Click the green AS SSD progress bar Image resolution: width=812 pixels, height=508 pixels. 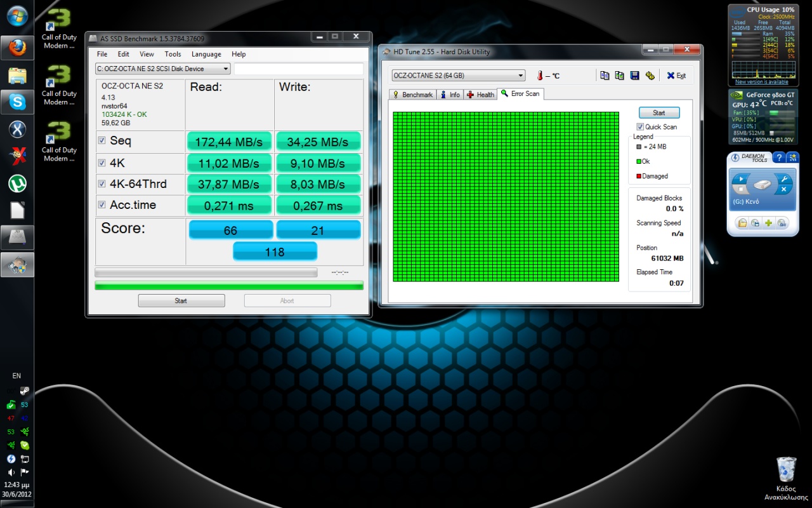229,286
